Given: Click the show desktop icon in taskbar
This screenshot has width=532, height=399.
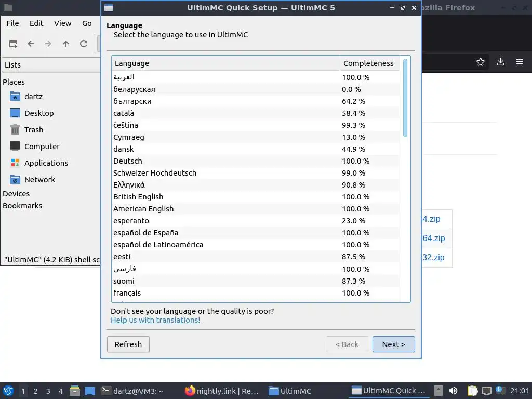Looking at the screenshot, I should [x=90, y=391].
